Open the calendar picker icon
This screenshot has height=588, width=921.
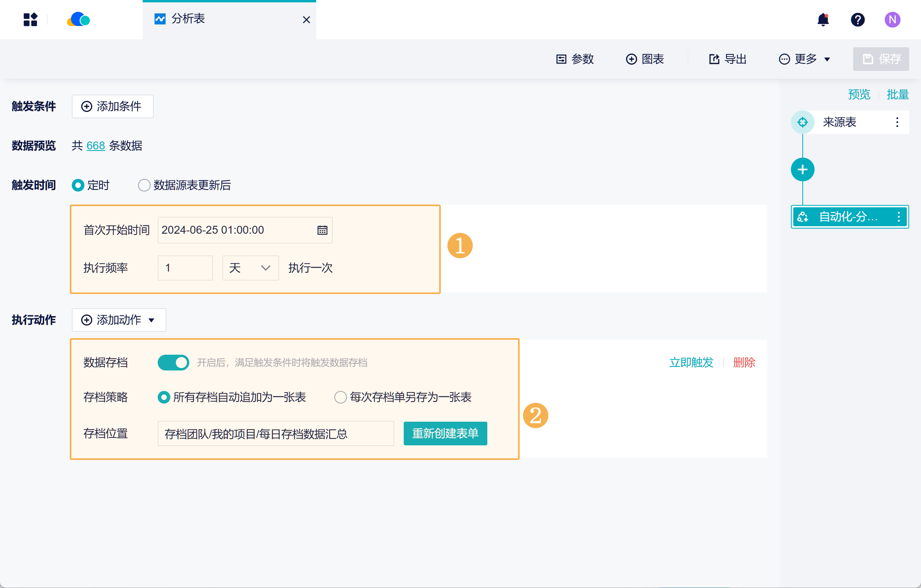(x=322, y=230)
